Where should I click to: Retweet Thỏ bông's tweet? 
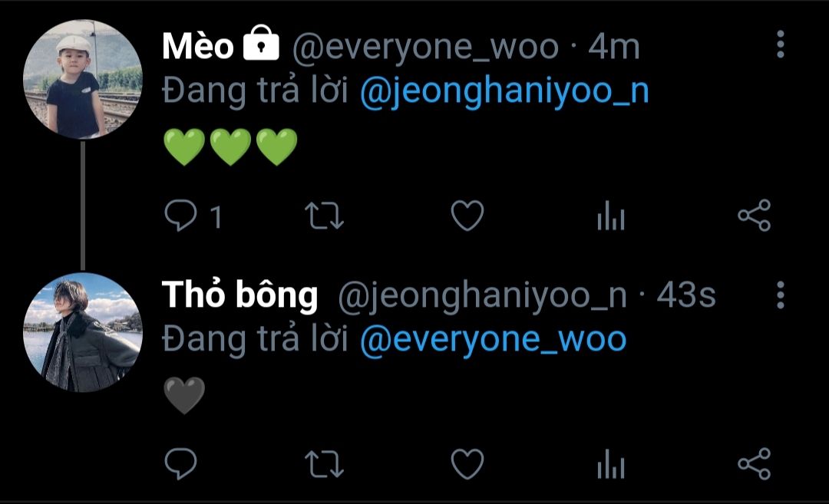tap(324, 464)
